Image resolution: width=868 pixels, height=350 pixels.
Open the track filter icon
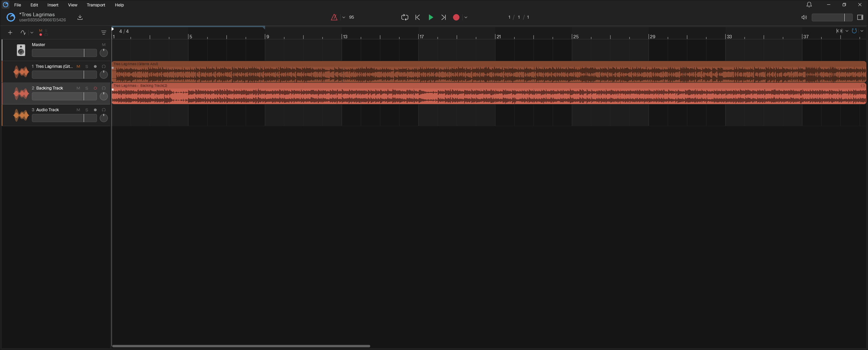[x=104, y=33]
